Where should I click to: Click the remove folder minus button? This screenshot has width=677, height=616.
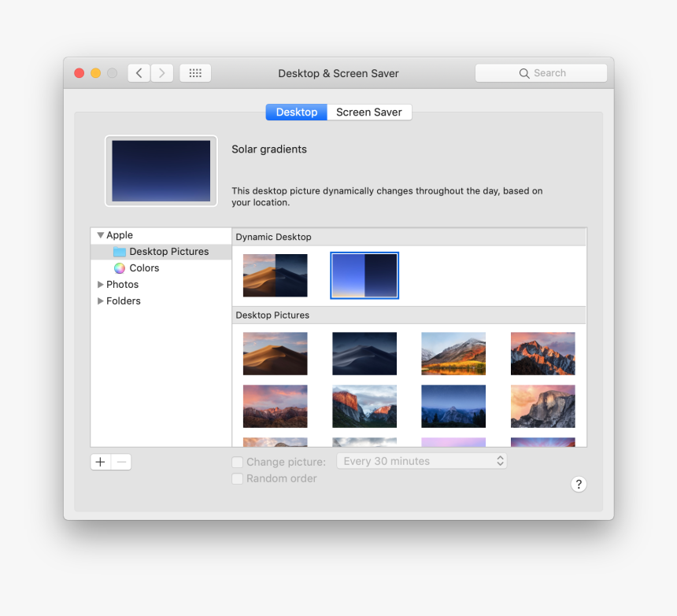120,462
